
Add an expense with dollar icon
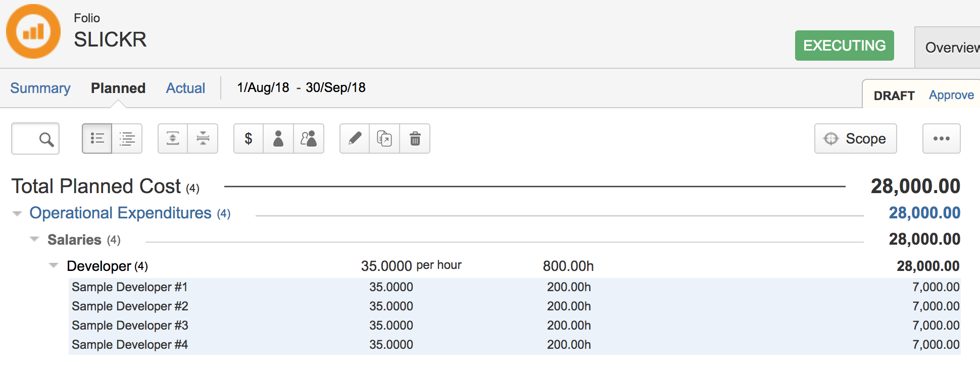[x=249, y=139]
